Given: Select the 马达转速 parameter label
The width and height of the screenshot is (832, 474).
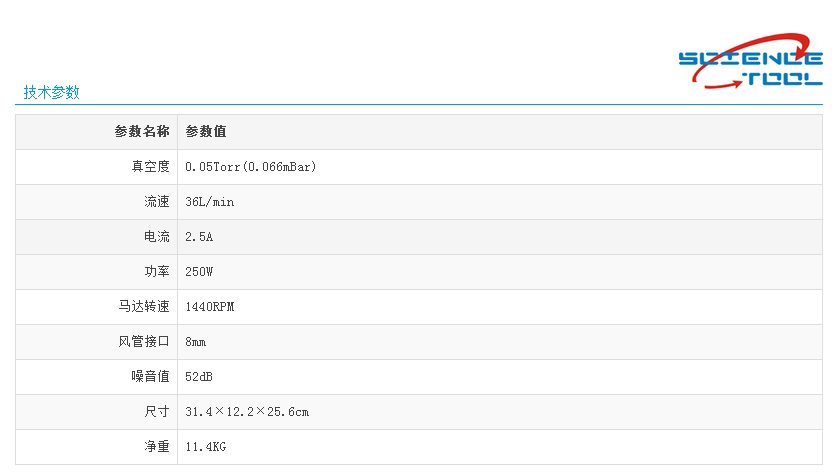Looking at the screenshot, I should tap(144, 307).
